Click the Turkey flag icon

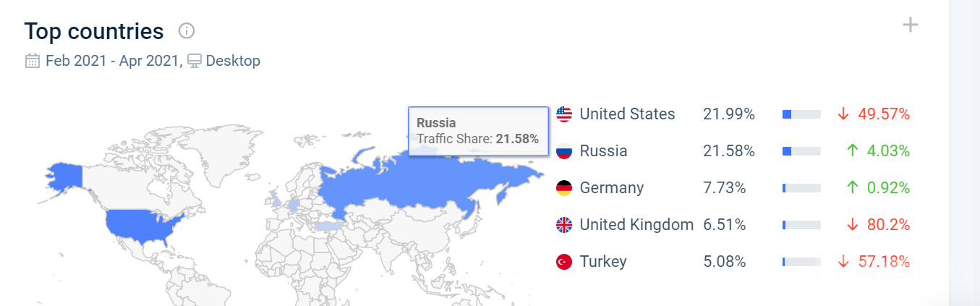tap(564, 262)
